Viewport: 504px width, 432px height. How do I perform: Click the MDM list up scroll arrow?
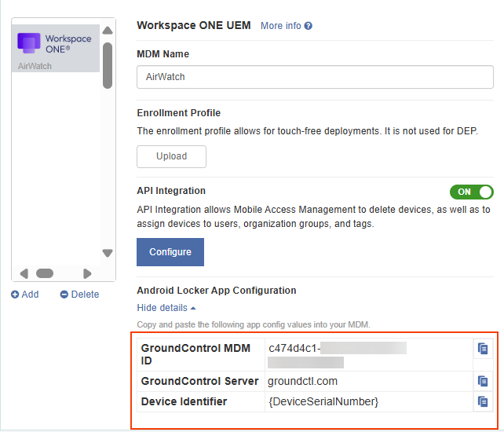point(108,31)
